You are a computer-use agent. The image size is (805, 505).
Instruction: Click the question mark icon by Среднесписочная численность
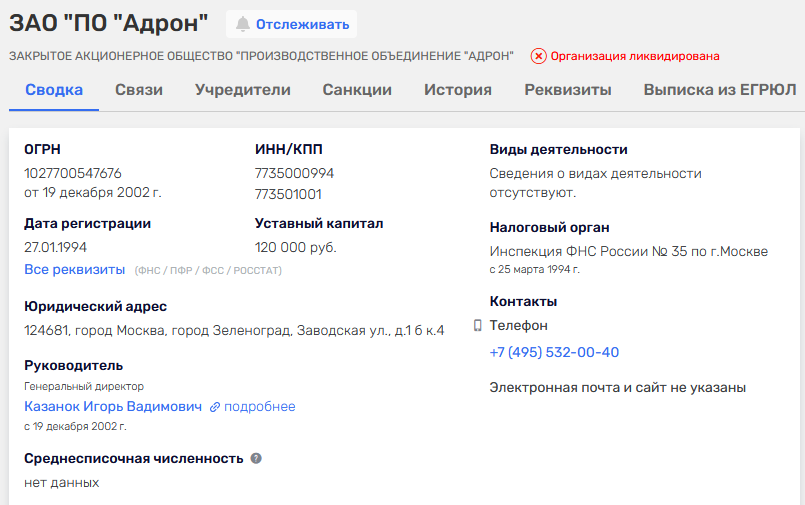click(x=256, y=458)
